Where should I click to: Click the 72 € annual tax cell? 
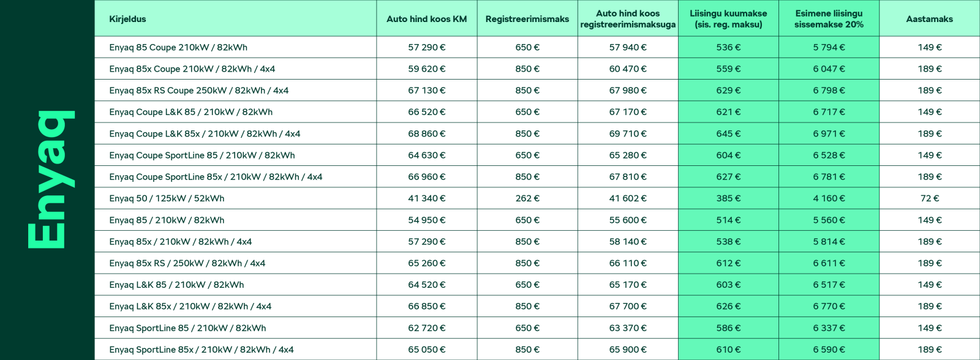pyautogui.click(x=929, y=198)
